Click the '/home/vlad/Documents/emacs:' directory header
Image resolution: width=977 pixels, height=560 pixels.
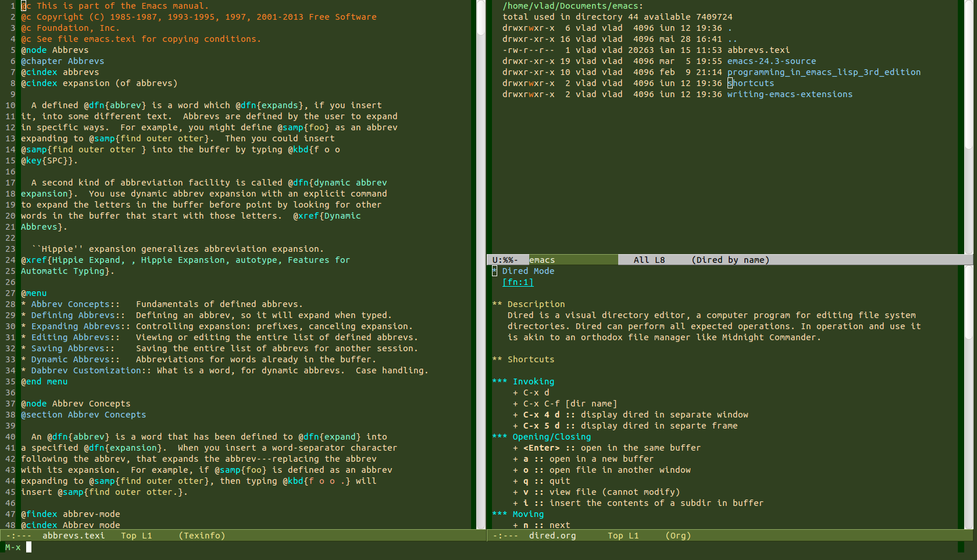[573, 6]
